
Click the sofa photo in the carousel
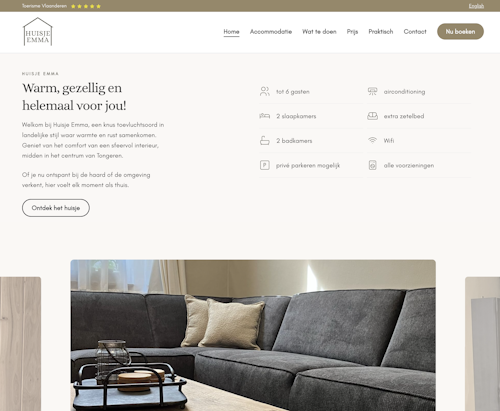(253, 335)
